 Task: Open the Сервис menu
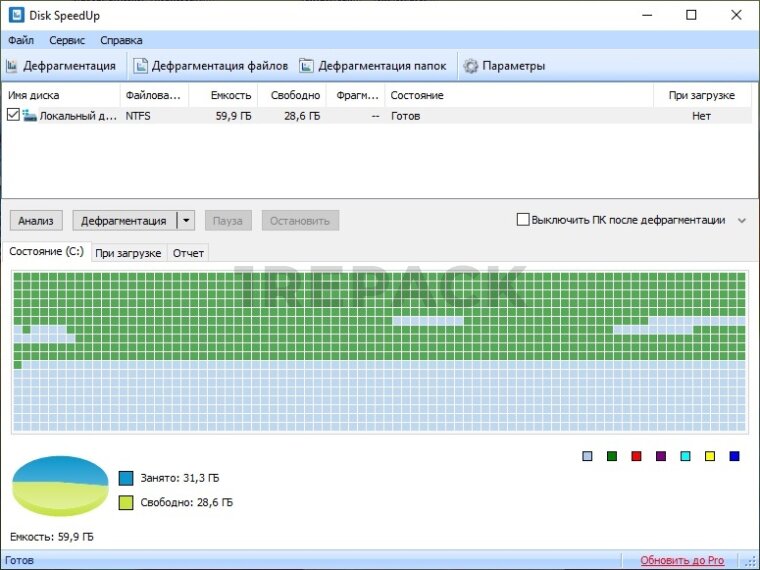pos(66,41)
